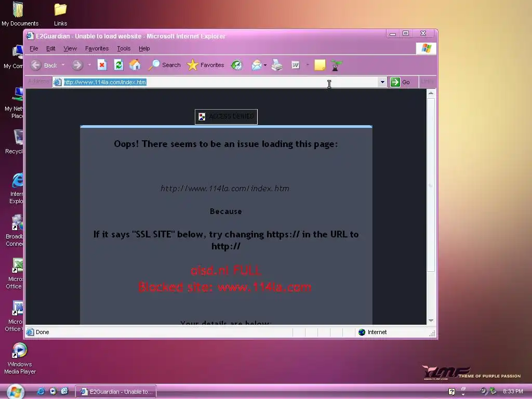Click the Messenger plant-like toolbar icon

[336, 65]
